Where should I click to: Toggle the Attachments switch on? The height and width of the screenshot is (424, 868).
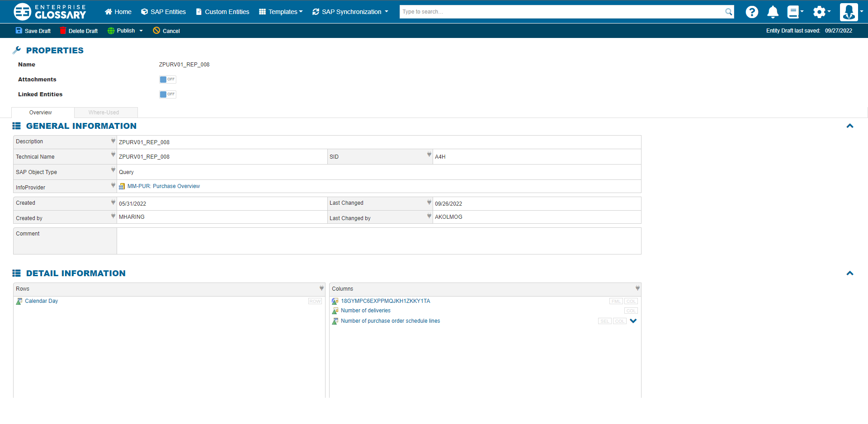(167, 80)
